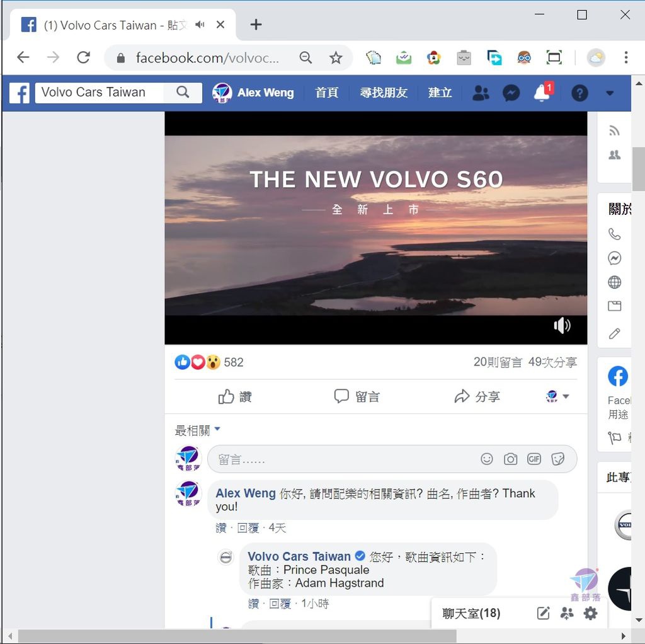Open the 聊天室(18) chat tab
The width and height of the screenshot is (645, 644).
pos(471,613)
